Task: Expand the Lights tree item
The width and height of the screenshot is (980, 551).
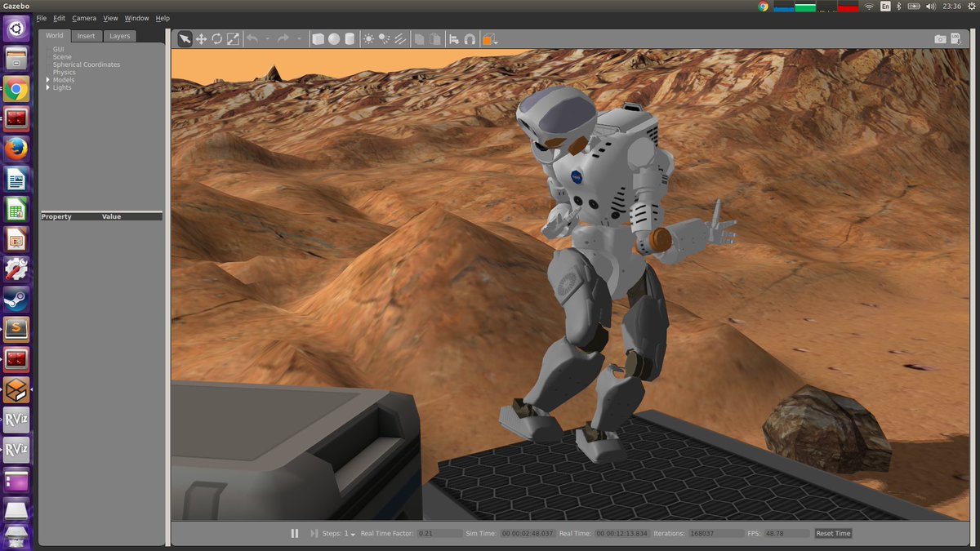Action: (46, 87)
